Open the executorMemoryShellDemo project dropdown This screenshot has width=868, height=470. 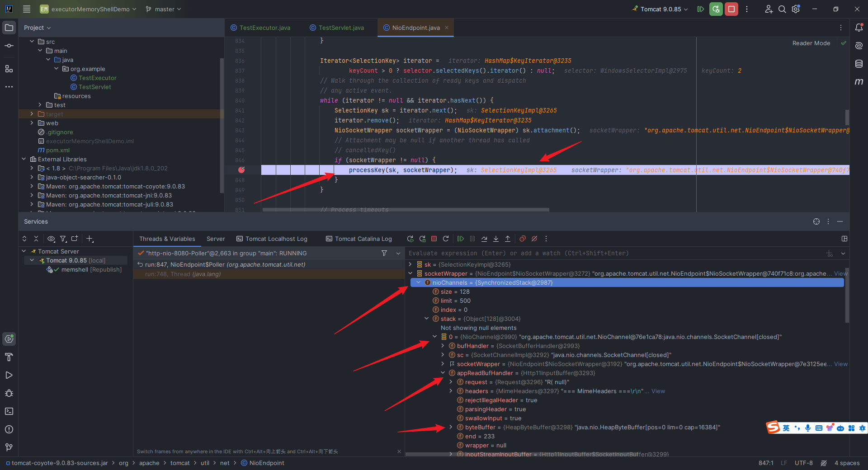(x=88, y=9)
